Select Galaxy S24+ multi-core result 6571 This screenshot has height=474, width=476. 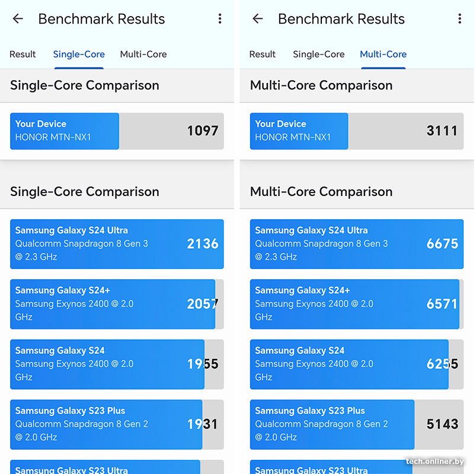(356, 304)
